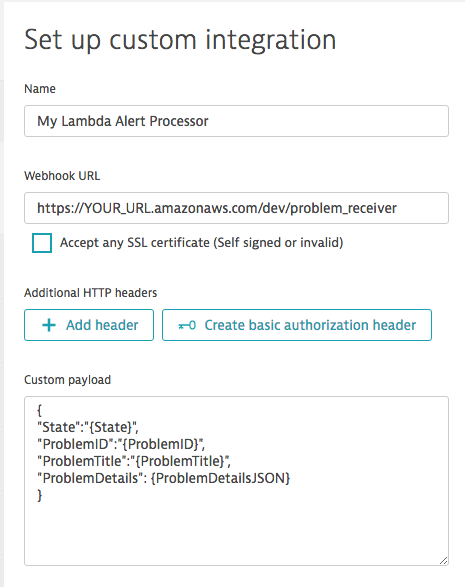Click the Name field label
Screen dimensions: 465x587
pos(40,89)
